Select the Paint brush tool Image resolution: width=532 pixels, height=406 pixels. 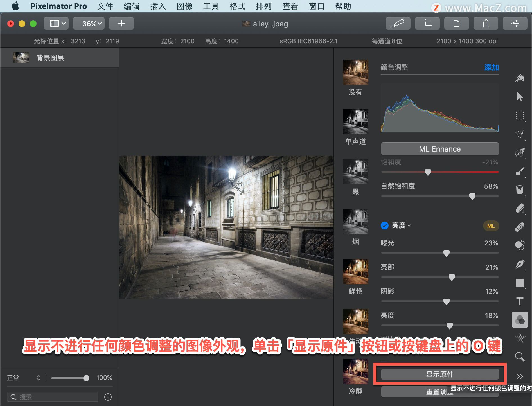point(520,171)
